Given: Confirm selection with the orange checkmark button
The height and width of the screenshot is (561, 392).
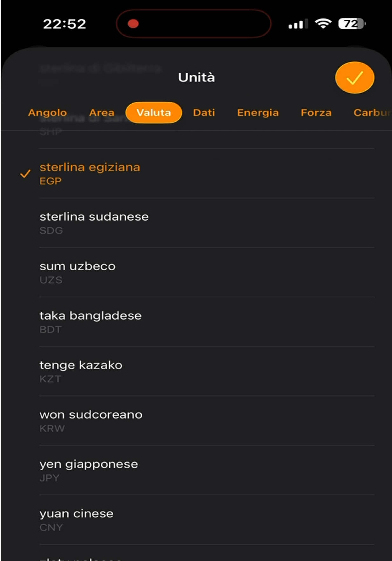Looking at the screenshot, I should point(354,78).
